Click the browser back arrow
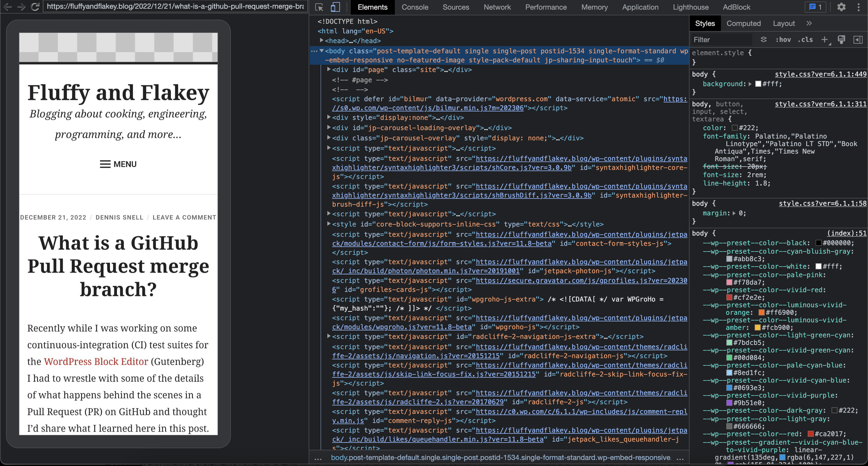This screenshot has width=868, height=466. coord(8,7)
